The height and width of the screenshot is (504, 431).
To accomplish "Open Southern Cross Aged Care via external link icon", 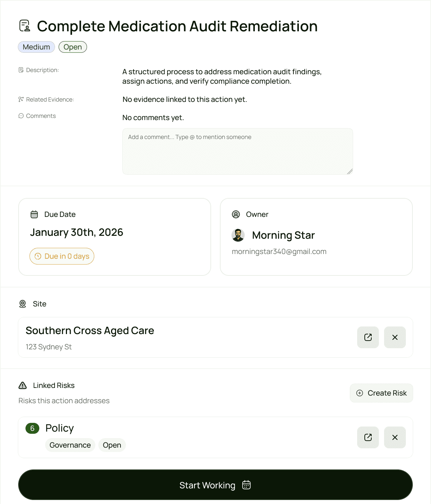I will click(368, 337).
